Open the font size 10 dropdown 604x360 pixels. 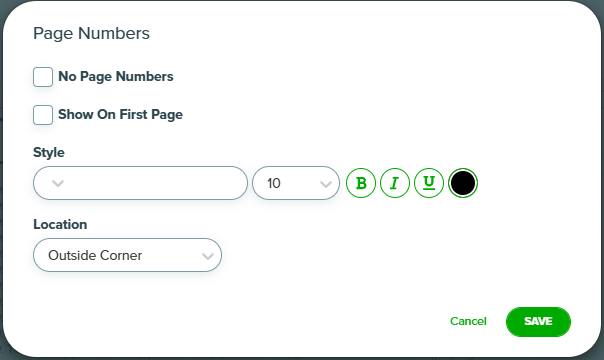click(x=296, y=183)
